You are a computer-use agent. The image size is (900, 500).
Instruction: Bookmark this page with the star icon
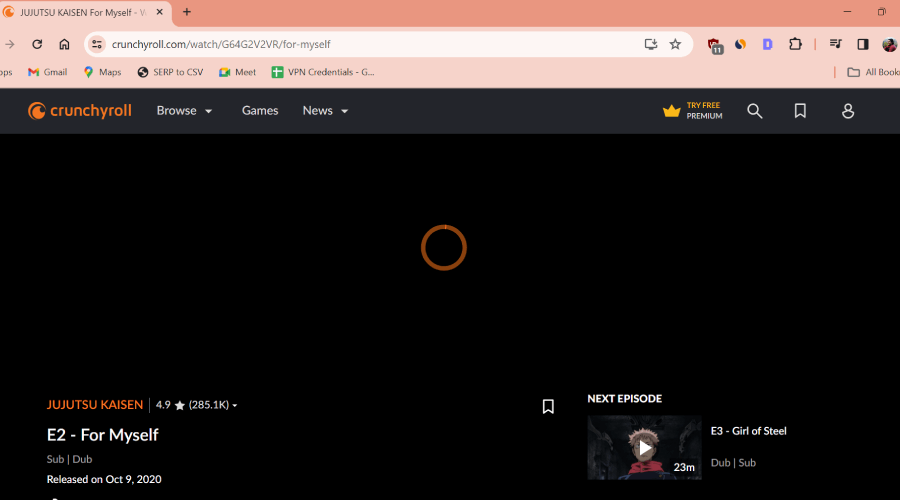pos(675,44)
